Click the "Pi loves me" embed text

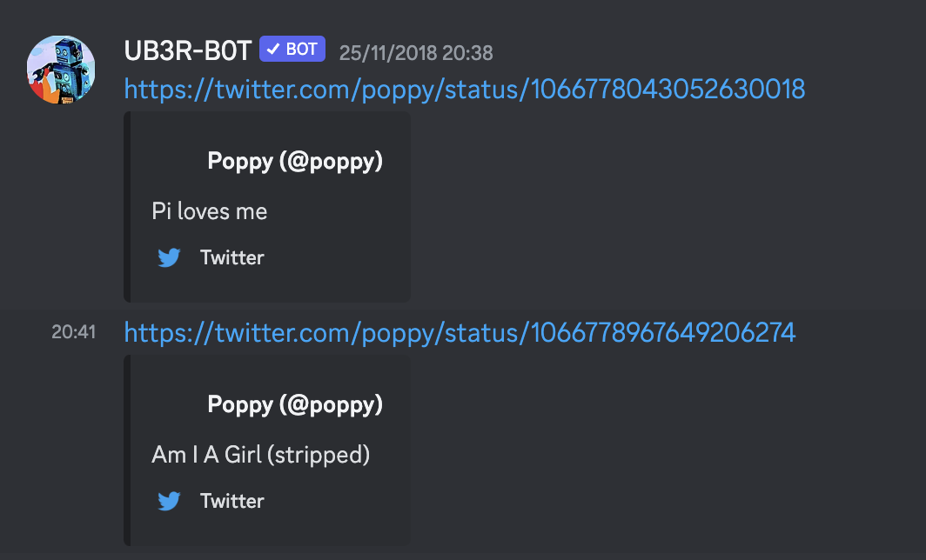click(x=210, y=210)
